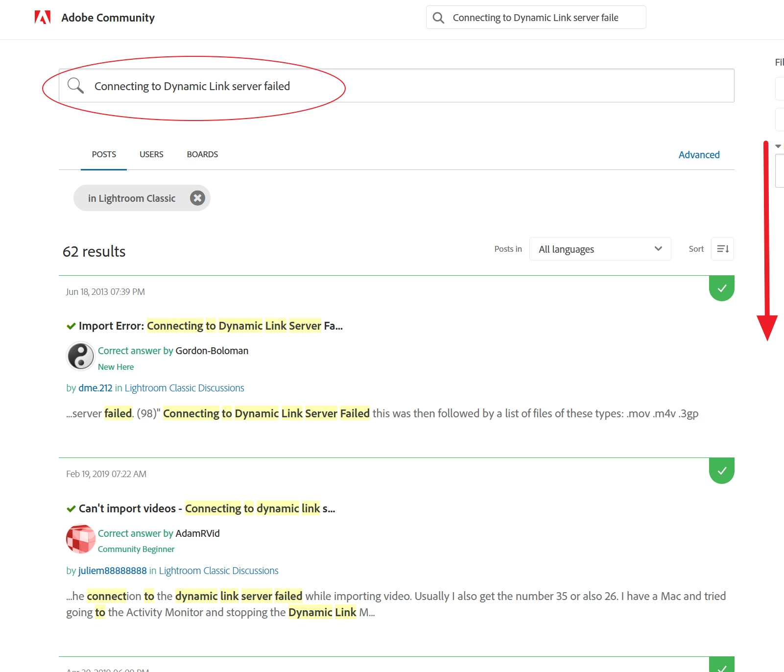Click solved badge on Feb 19, 2019 post
This screenshot has height=672, width=784.
pos(721,471)
